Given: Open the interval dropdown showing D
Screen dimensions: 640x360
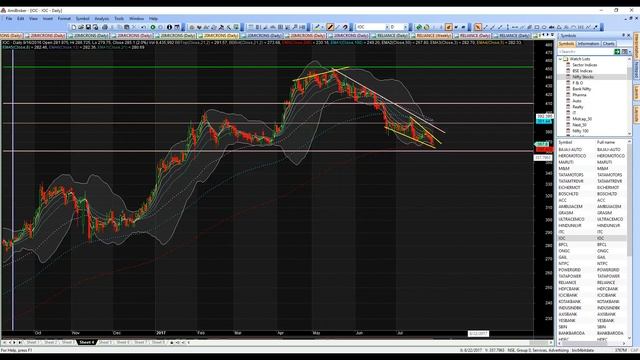Looking at the screenshot, I should [x=405, y=27].
